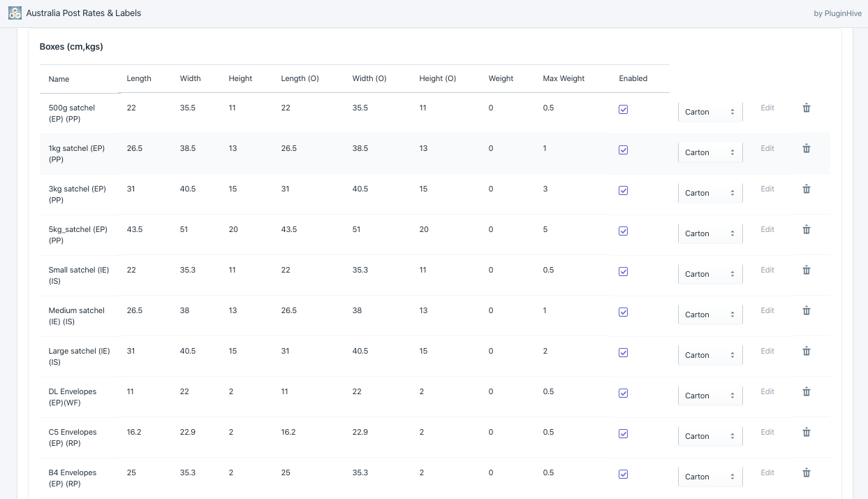Image resolution: width=868 pixels, height=499 pixels.
Task: Click the Max Weight column header
Action: pos(564,78)
